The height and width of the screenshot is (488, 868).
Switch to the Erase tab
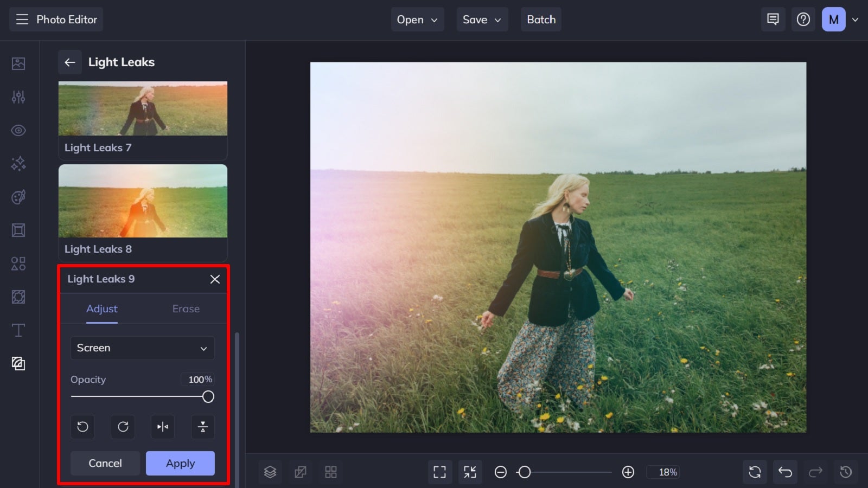[x=186, y=309]
